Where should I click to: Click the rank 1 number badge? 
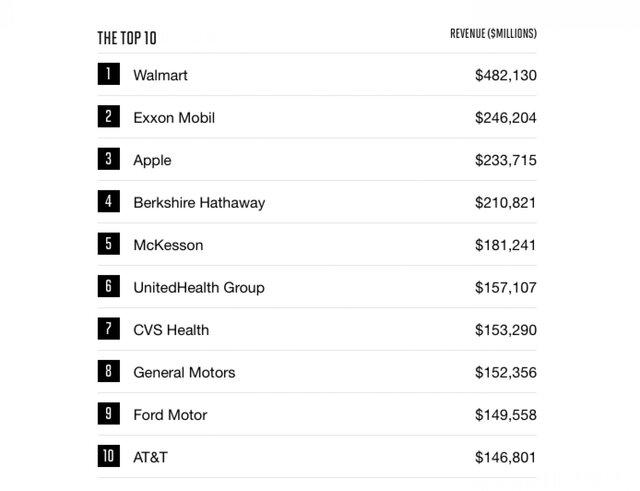108,75
